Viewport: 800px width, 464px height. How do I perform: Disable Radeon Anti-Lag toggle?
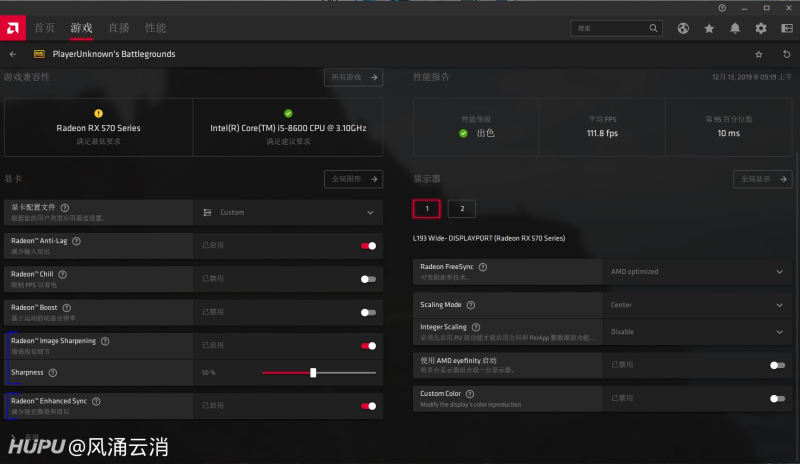click(x=368, y=246)
